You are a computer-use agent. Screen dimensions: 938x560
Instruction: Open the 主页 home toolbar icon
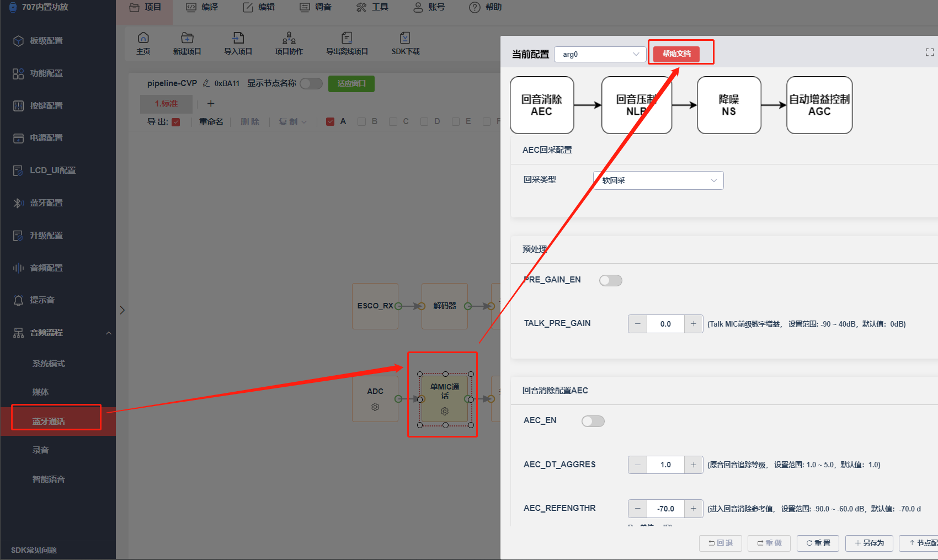click(x=143, y=43)
